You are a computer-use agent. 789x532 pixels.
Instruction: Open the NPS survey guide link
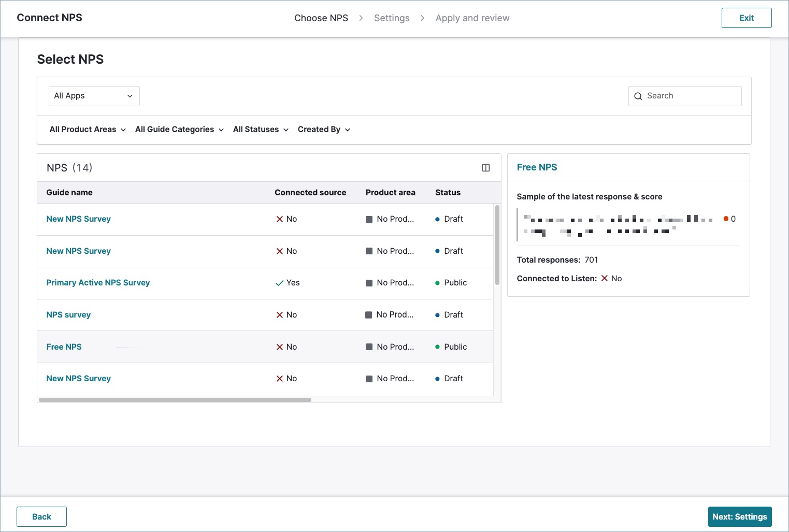pos(68,315)
